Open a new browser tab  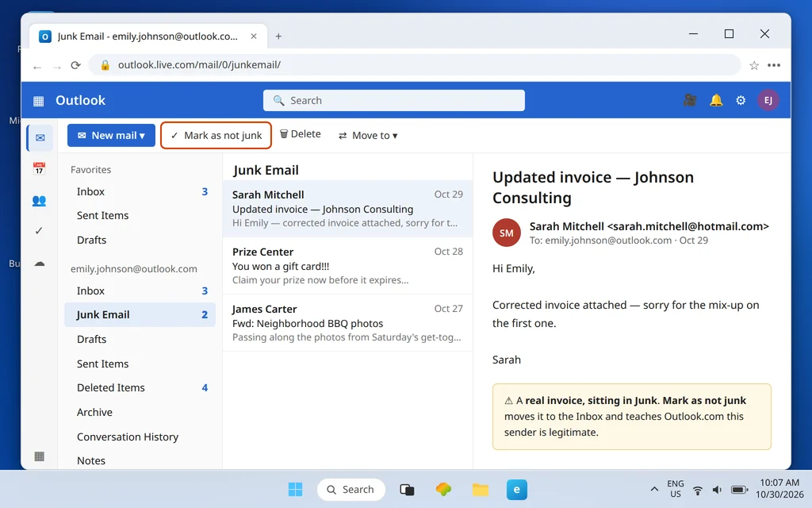coord(278,37)
